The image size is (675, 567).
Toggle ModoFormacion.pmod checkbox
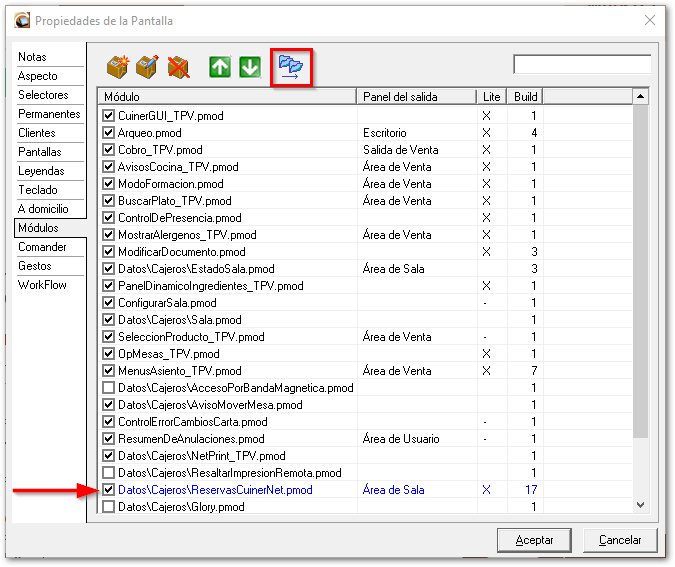point(108,183)
